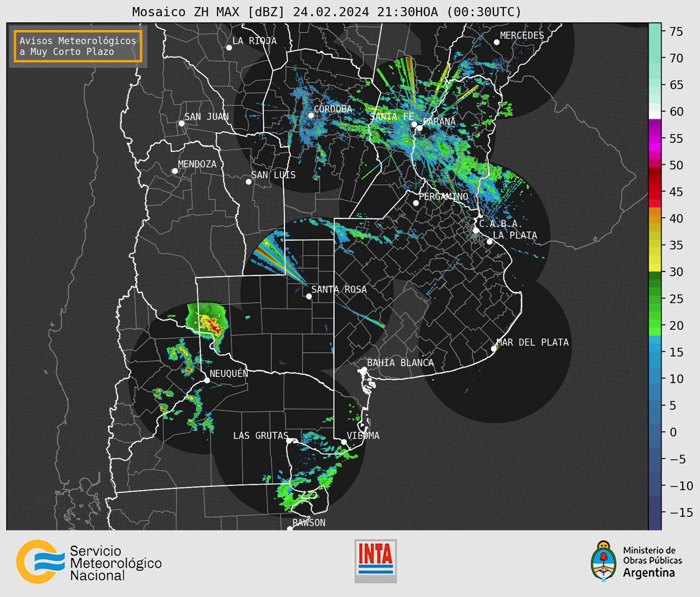
Task: Click the RAWSON city marker dot
Action: (x=290, y=528)
